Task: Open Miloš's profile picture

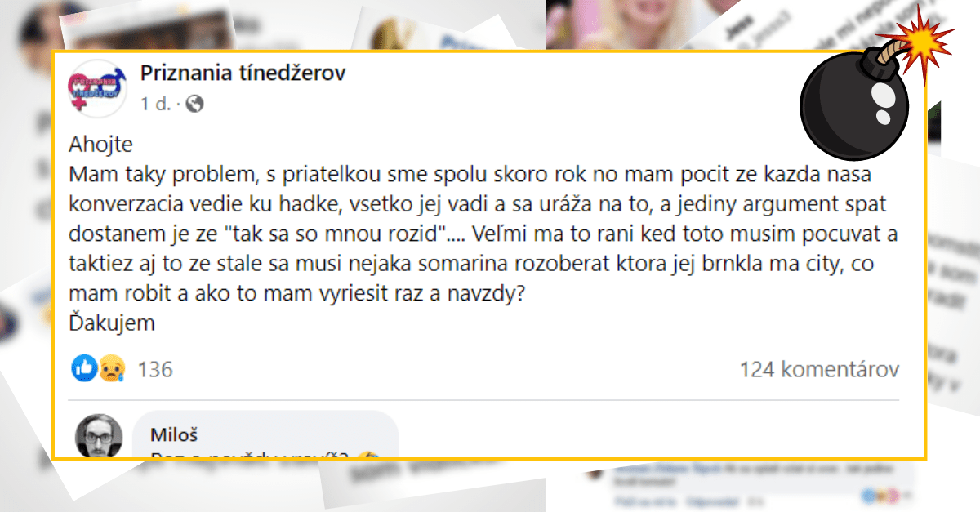Action: tap(100, 436)
